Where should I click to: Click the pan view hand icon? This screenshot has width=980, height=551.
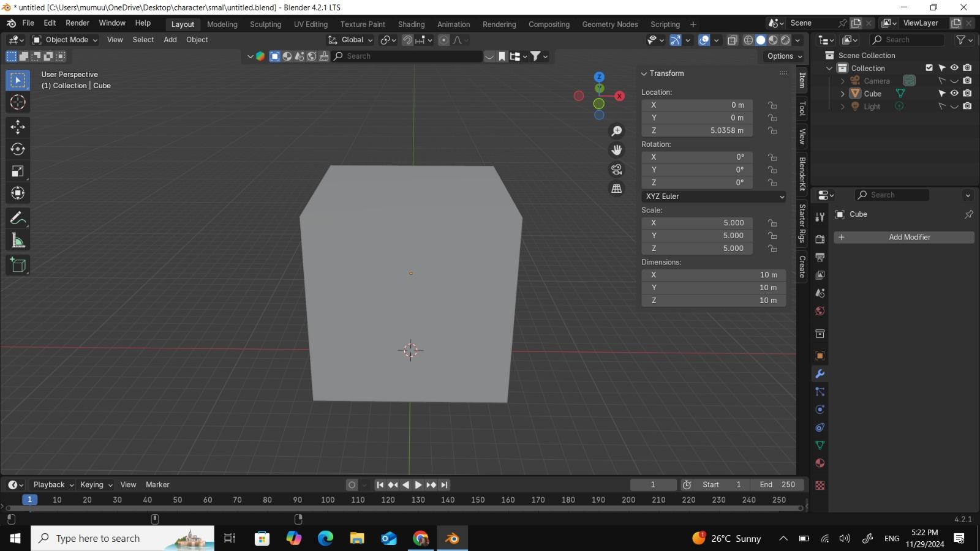pyautogui.click(x=617, y=150)
